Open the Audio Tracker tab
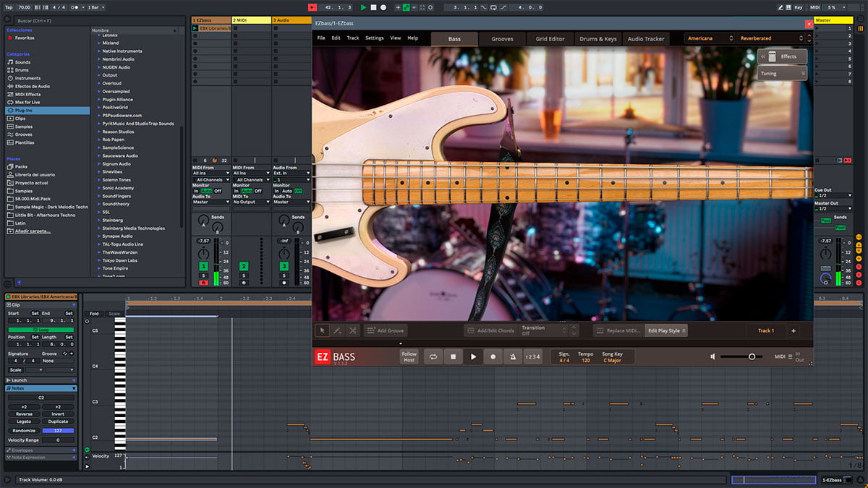The width and height of the screenshot is (868, 488). pos(645,39)
